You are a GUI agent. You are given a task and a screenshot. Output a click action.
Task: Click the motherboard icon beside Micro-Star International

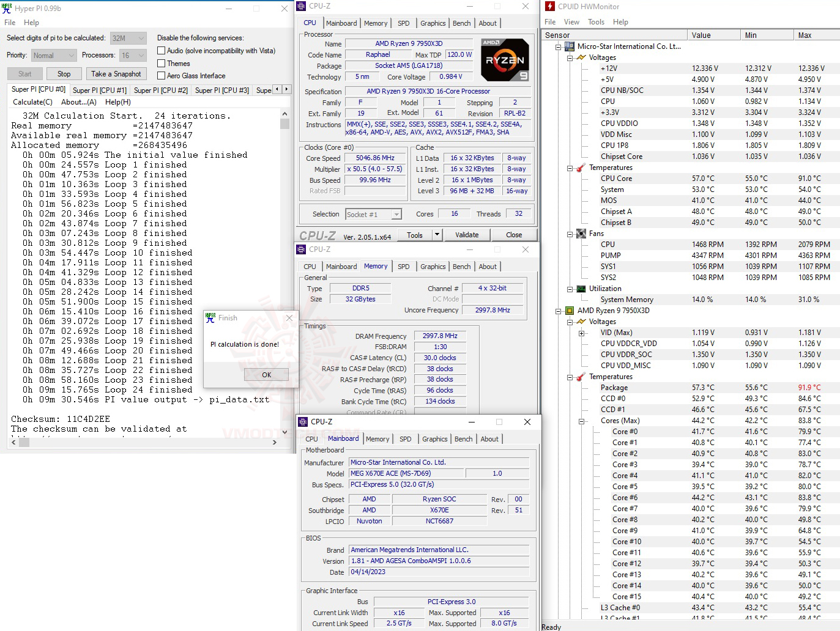click(x=570, y=46)
